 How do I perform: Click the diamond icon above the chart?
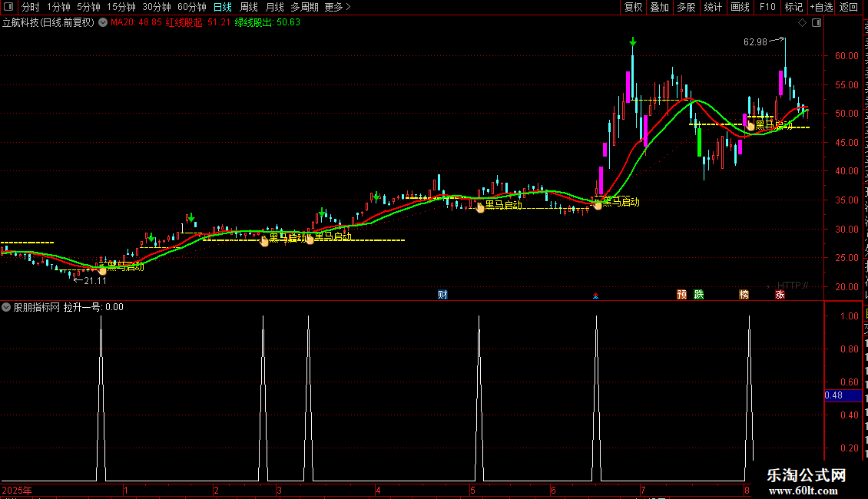click(802, 22)
